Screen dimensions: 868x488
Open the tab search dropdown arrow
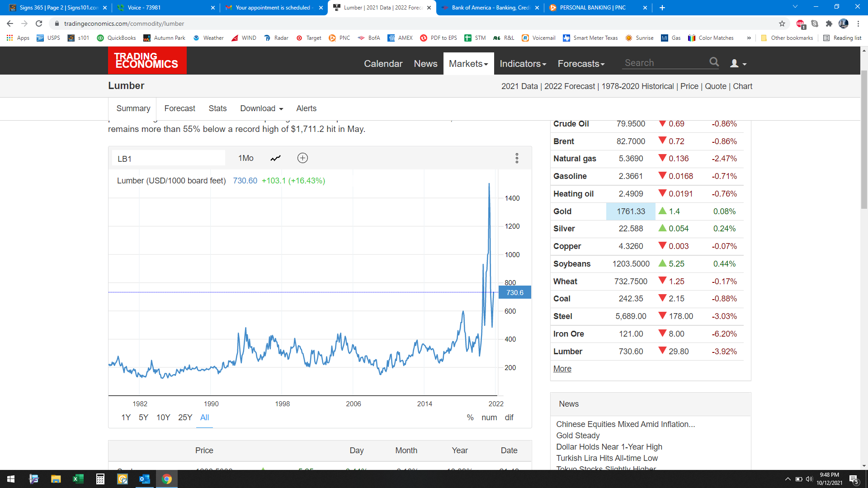(x=795, y=7)
